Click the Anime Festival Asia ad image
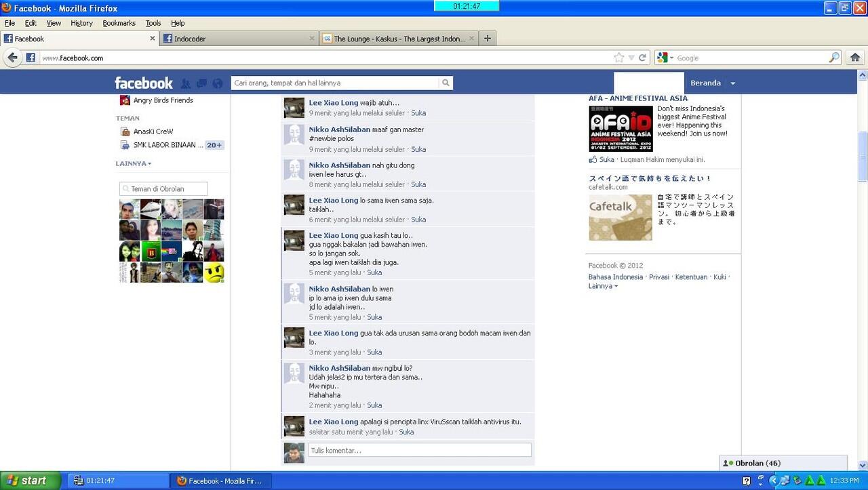This screenshot has height=490, width=868. click(620, 128)
